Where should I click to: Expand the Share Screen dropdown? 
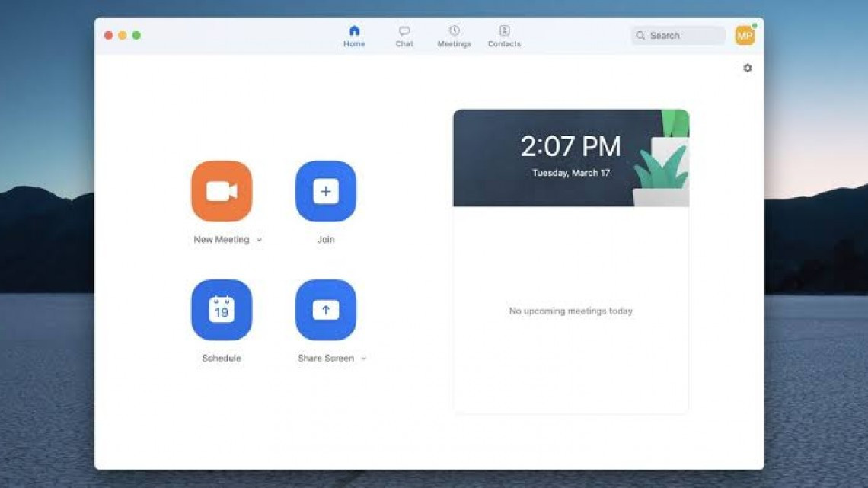click(x=363, y=358)
